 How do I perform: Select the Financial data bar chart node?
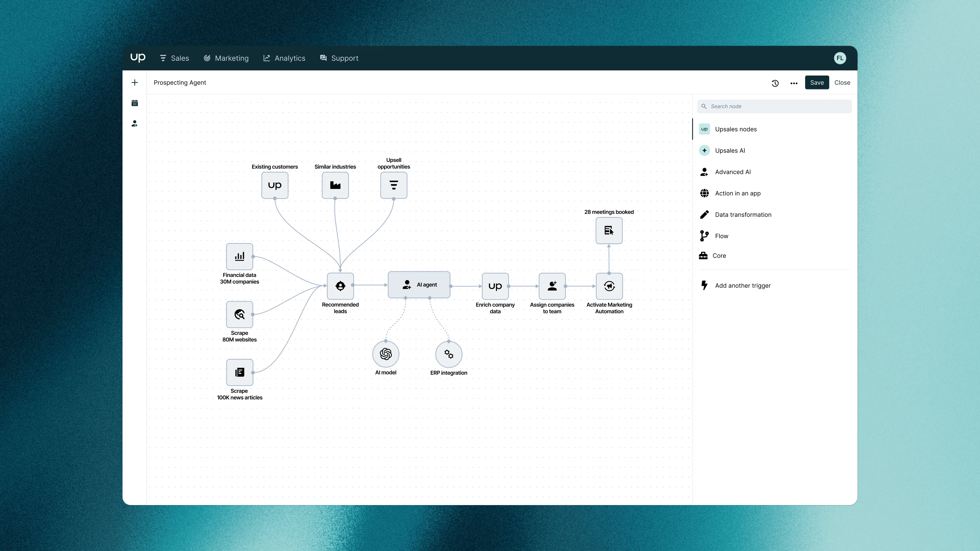tap(239, 256)
